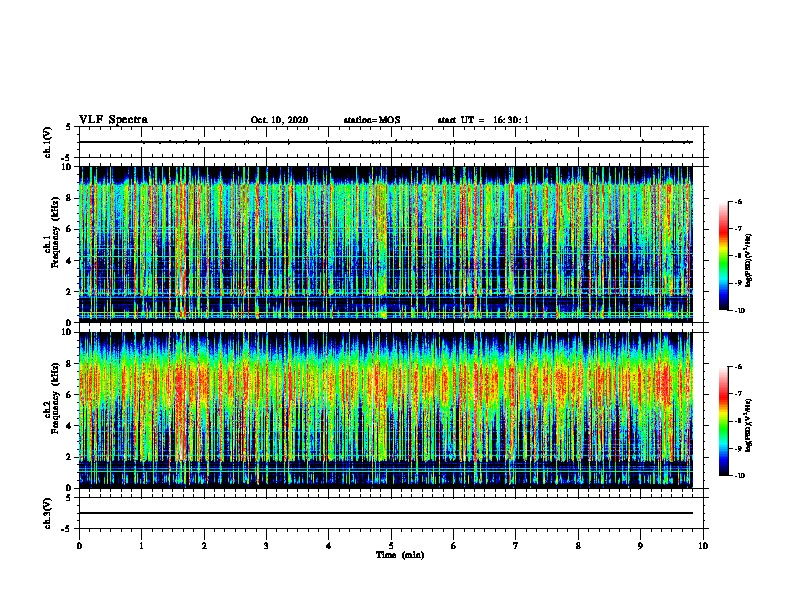Click inside the ch.1 spectrogram panel
792x612 pixels.
pos(385,244)
